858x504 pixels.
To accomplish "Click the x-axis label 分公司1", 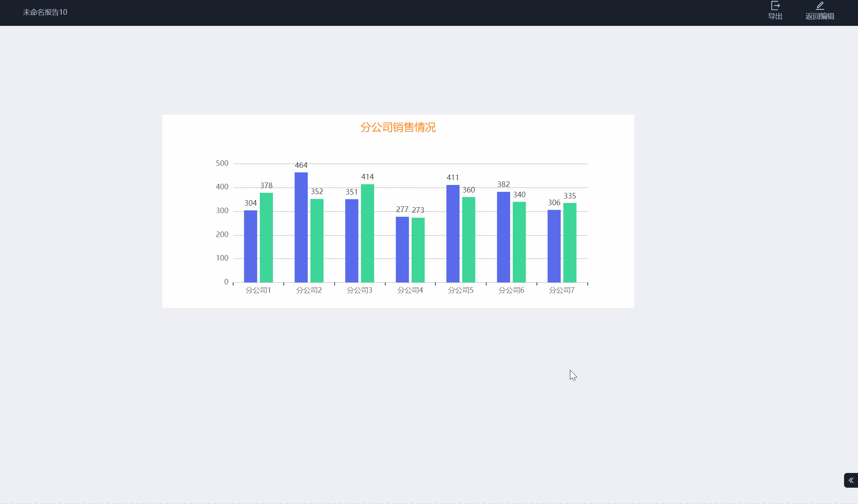I will click(x=258, y=290).
